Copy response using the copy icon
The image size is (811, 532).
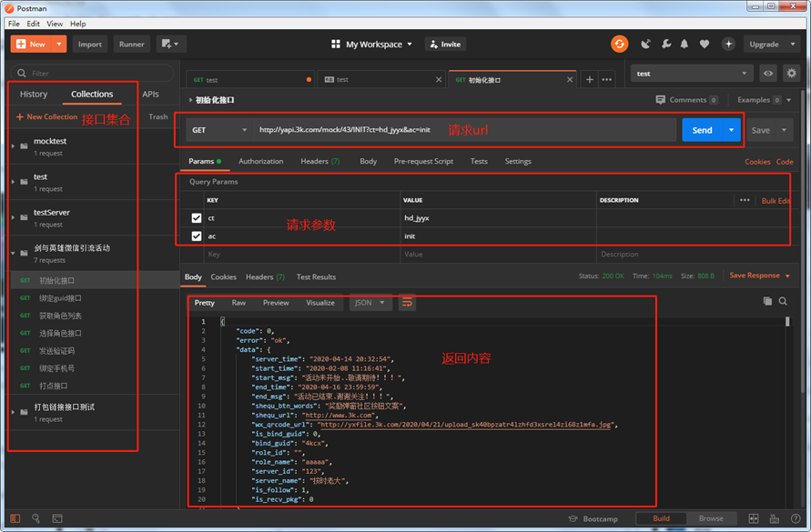(x=767, y=301)
